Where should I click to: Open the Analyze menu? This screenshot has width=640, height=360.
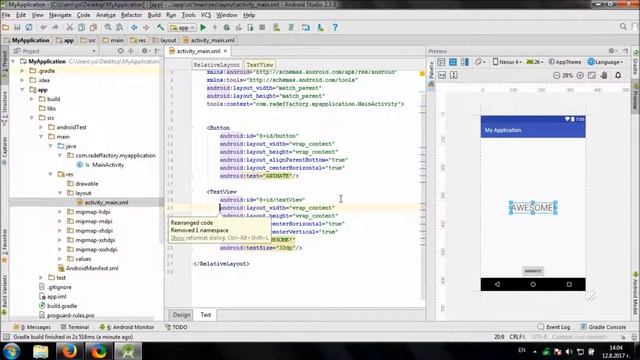pos(106,15)
